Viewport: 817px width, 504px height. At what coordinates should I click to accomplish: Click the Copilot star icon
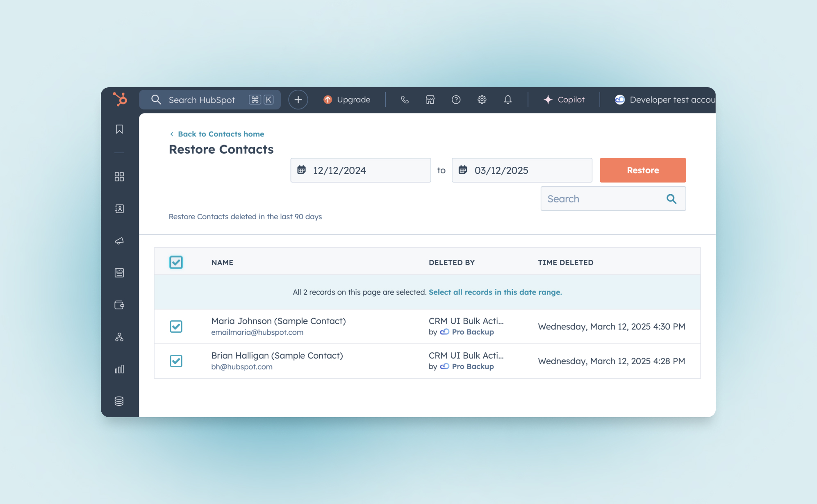pyautogui.click(x=547, y=99)
